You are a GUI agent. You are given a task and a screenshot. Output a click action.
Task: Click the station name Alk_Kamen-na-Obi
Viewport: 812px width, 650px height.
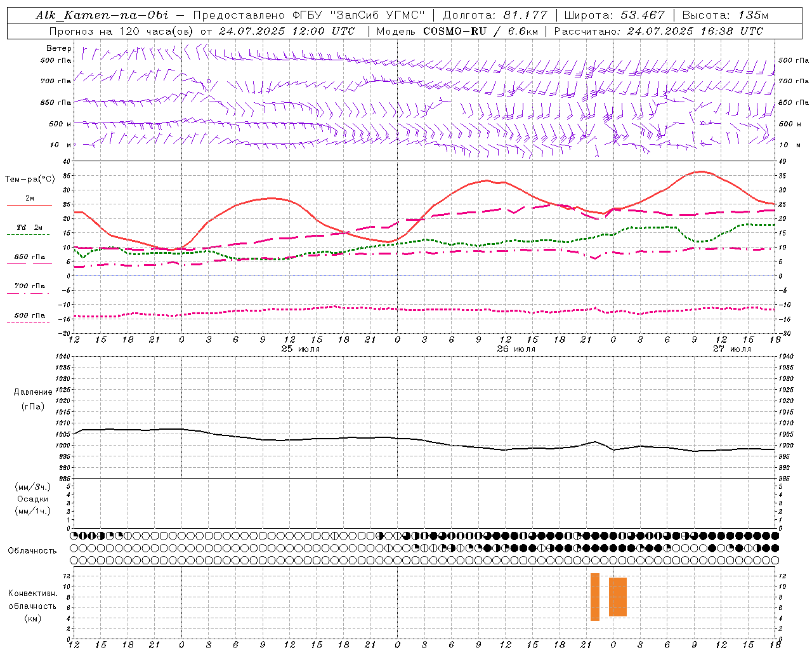coord(102,15)
